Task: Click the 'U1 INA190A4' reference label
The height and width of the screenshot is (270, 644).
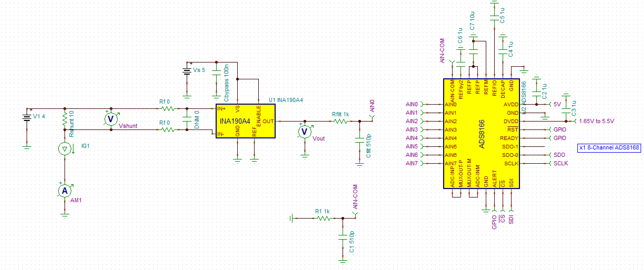Action: (286, 100)
